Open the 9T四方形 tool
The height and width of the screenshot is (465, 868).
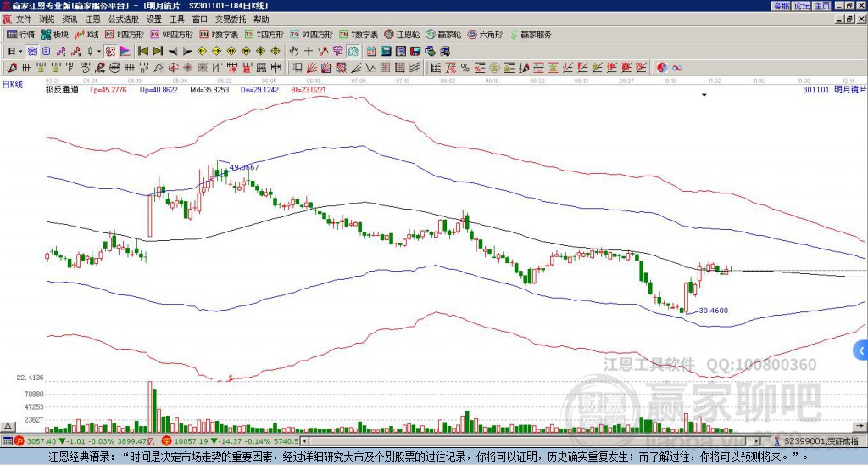311,34
